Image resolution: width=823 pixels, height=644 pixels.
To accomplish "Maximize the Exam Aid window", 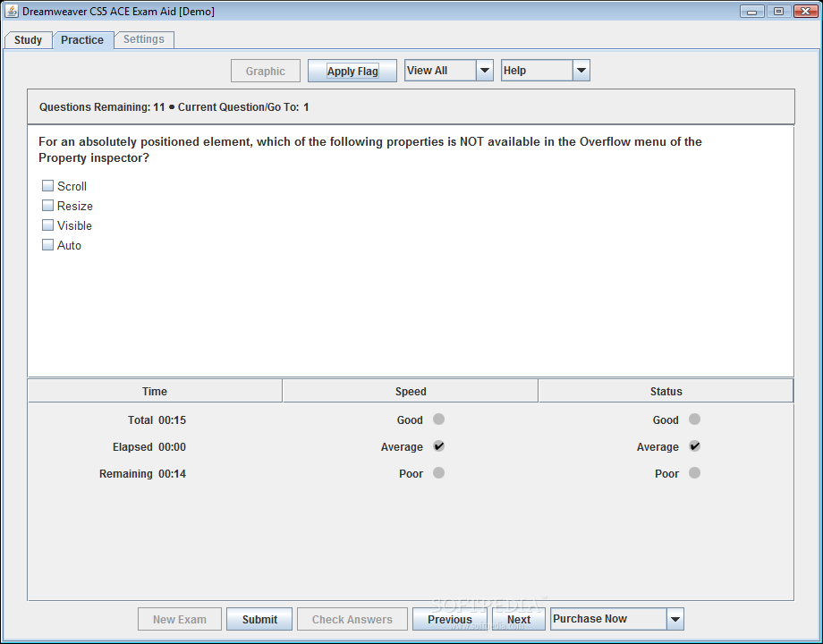I will 778,11.
